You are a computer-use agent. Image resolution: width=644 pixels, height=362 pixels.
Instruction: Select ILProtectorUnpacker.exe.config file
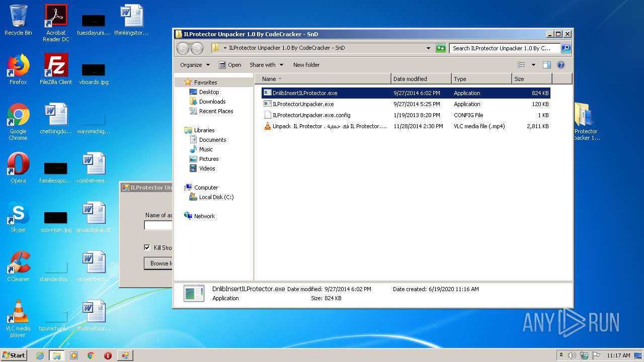pyautogui.click(x=406, y=115)
